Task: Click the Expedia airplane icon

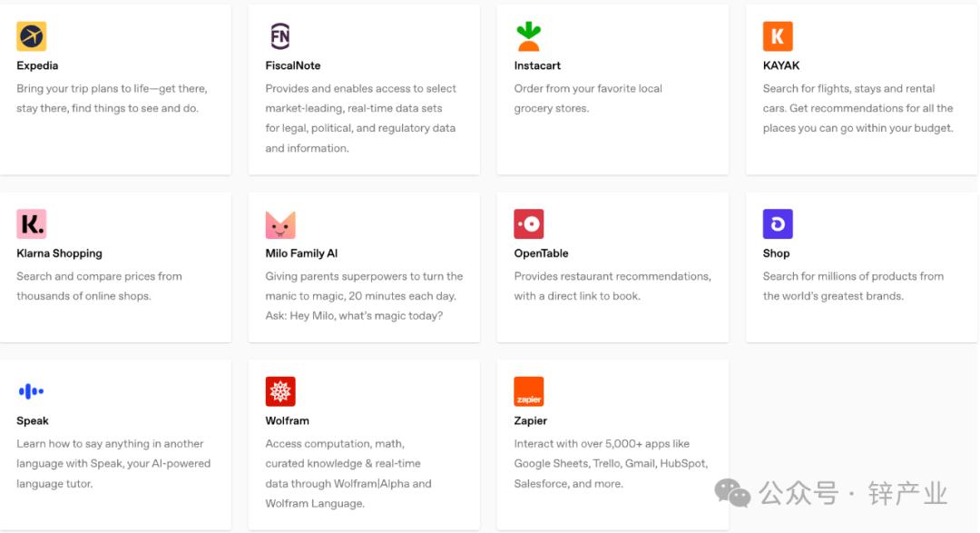Action: [x=32, y=36]
